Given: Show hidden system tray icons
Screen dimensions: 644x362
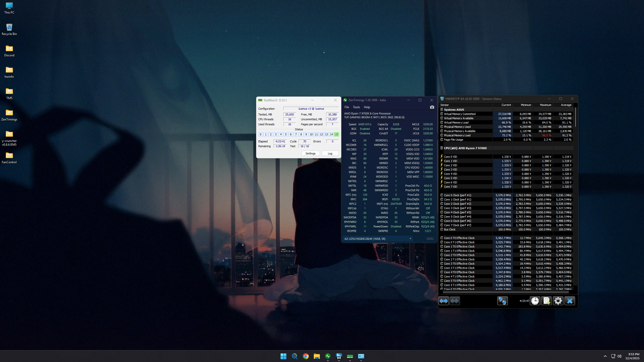Looking at the screenshot, I should tap(605, 356).
